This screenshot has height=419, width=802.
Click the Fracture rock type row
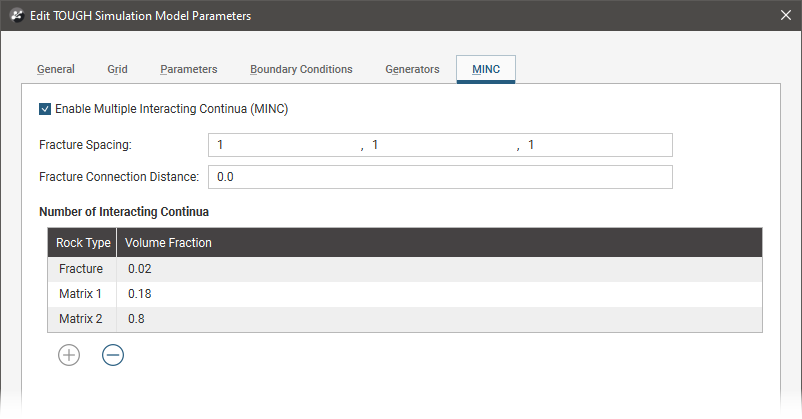pos(82,269)
